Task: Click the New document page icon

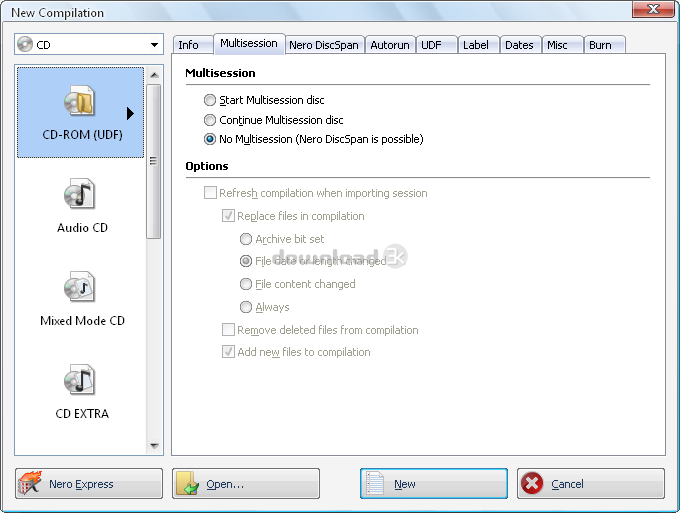Action: click(x=376, y=484)
